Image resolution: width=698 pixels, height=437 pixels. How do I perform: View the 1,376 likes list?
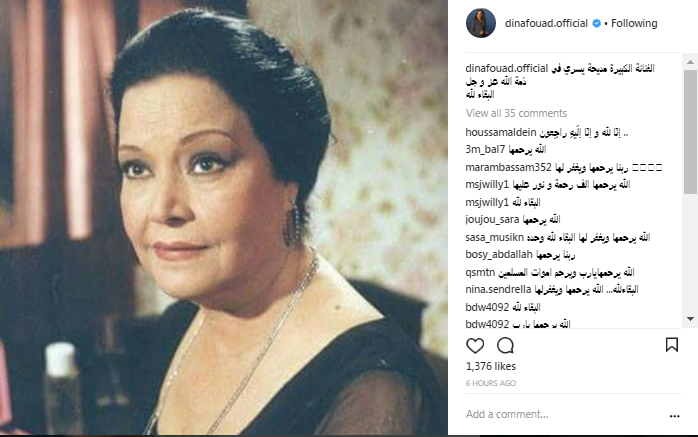point(491,366)
